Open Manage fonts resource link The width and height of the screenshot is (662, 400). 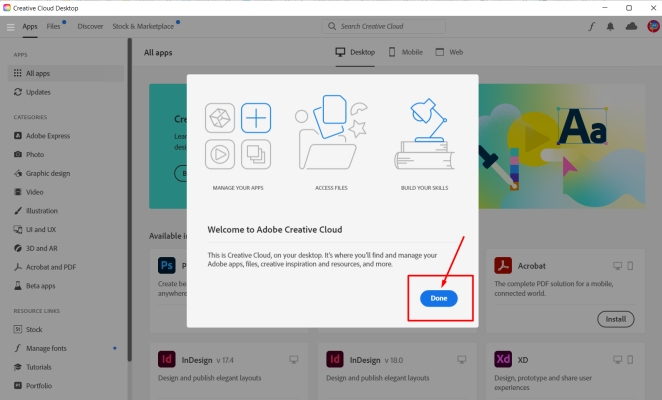(x=47, y=348)
